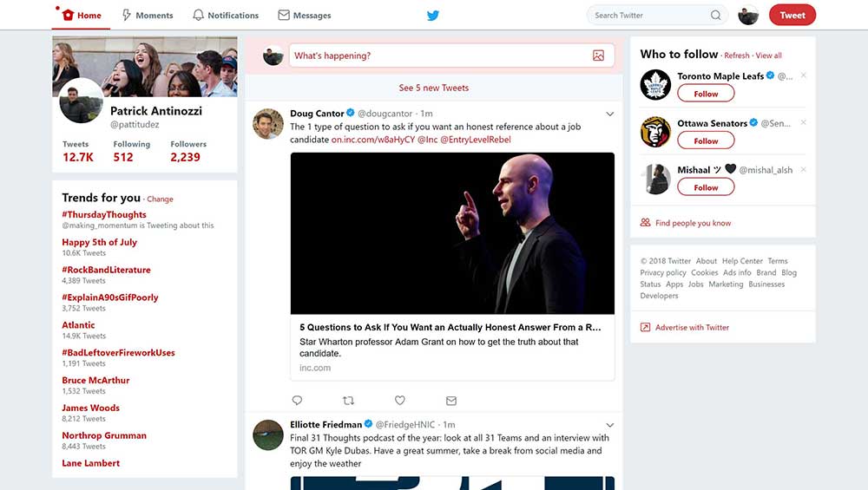This screenshot has width=868, height=490.
Task: Open the Atlantic trend
Action: (78, 325)
